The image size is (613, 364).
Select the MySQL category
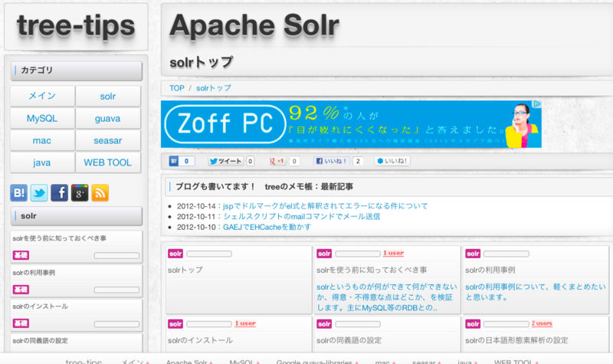42,119
